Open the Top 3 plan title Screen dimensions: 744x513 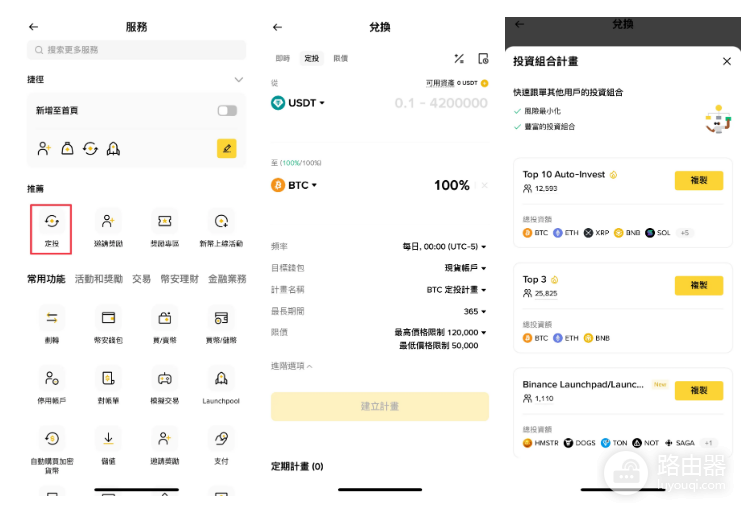pos(534,280)
